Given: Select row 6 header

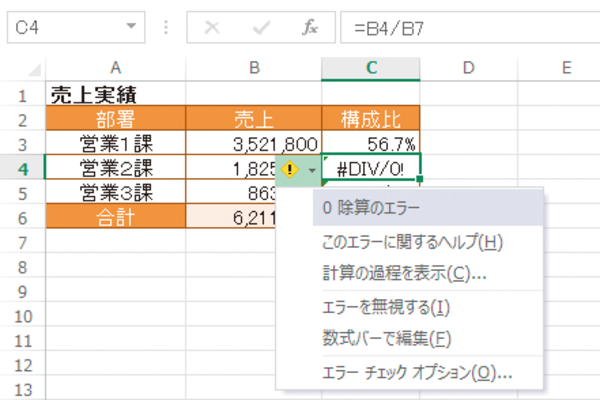Looking at the screenshot, I should click(x=23, y=218).
